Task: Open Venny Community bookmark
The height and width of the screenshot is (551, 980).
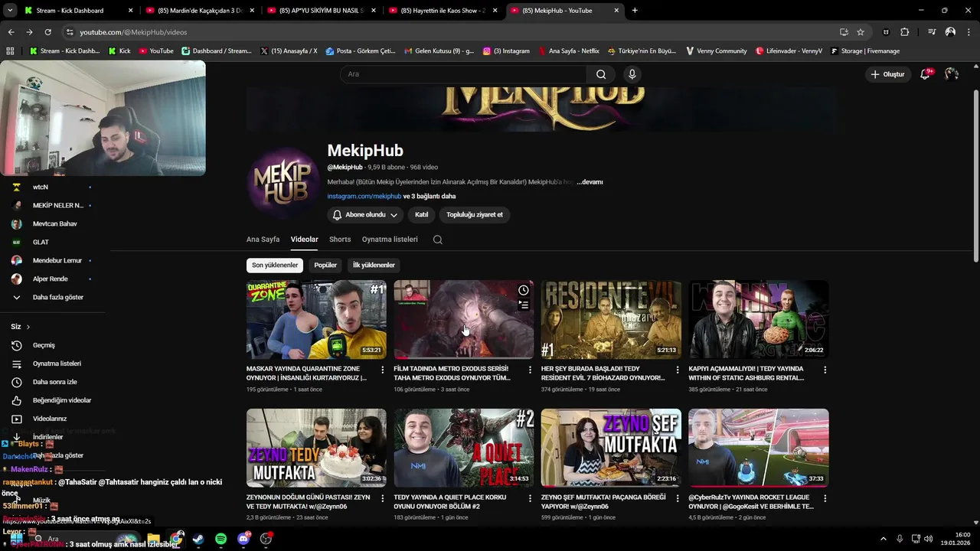Action: (716, 51)
